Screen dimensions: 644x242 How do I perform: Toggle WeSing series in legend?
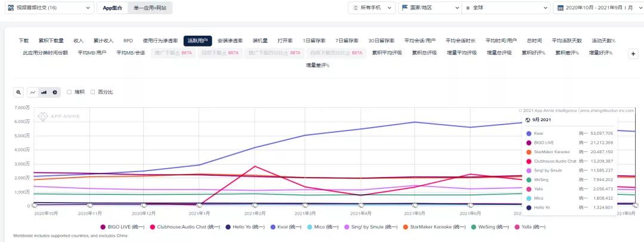[489, 227]
